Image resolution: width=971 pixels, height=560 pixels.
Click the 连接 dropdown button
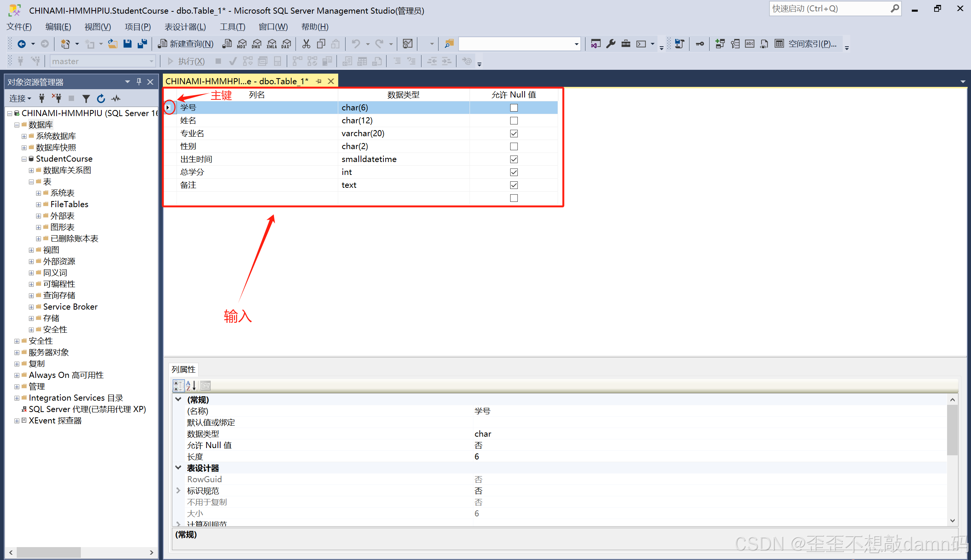[20, 99]
